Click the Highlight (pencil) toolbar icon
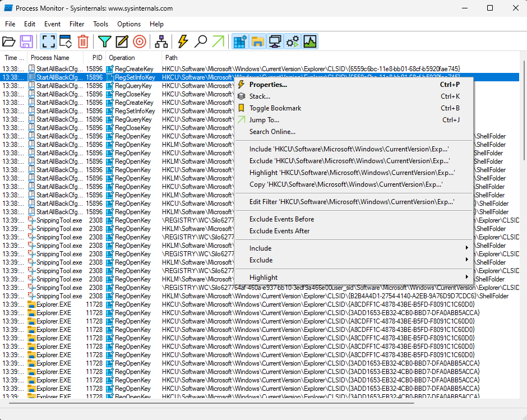 [x=122, y=41]
